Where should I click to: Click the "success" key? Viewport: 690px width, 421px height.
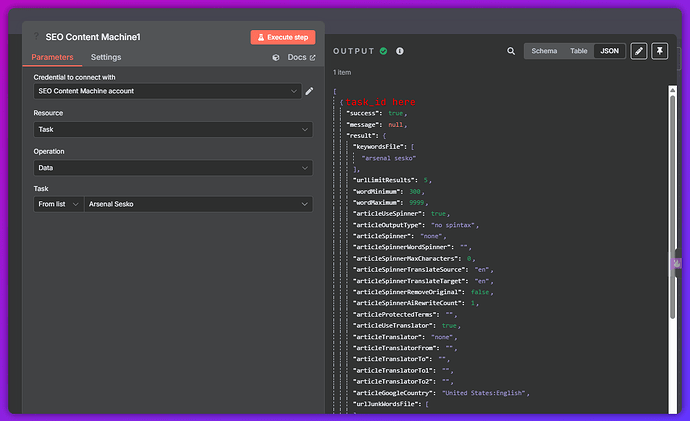click(x=365, y=113)
